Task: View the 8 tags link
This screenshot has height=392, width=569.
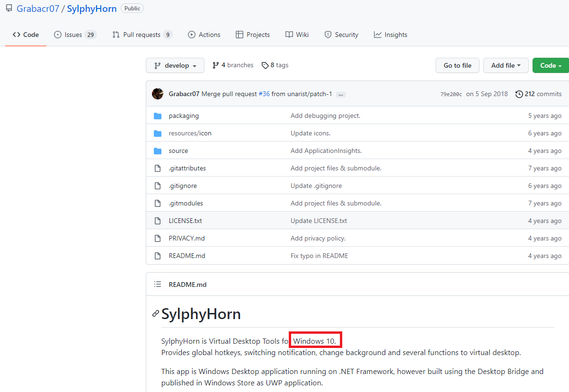Action: [x=275, y=65]
